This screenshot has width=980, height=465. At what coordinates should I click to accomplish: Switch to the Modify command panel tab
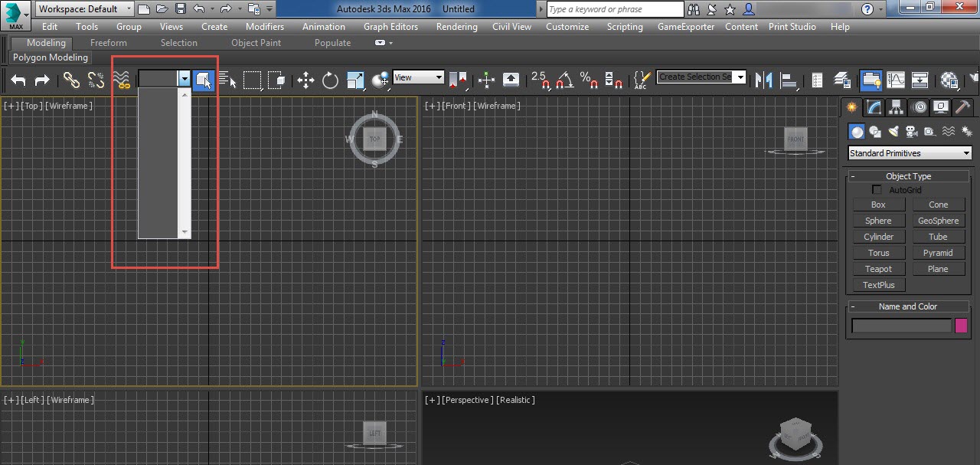pos(873,107)
